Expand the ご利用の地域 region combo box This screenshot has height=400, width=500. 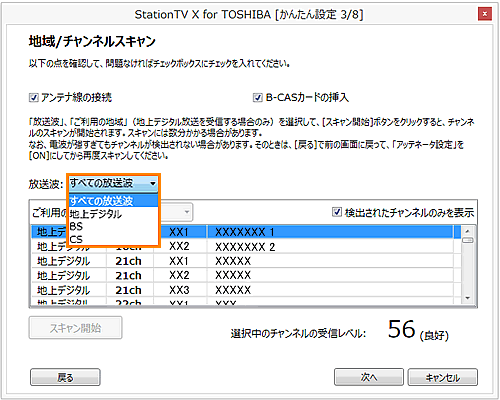pyautogui.click(x=187, y=212)
